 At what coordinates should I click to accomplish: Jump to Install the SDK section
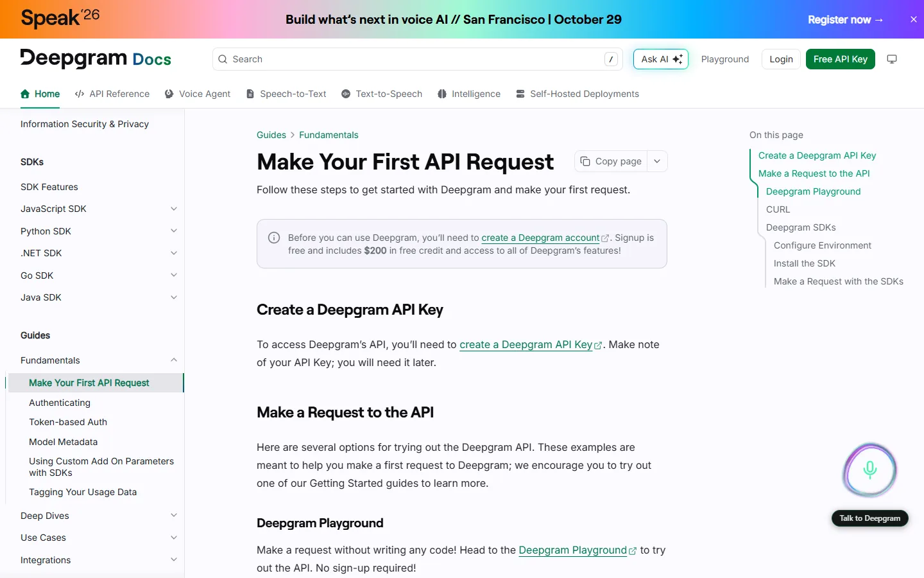tap(805, 263)
